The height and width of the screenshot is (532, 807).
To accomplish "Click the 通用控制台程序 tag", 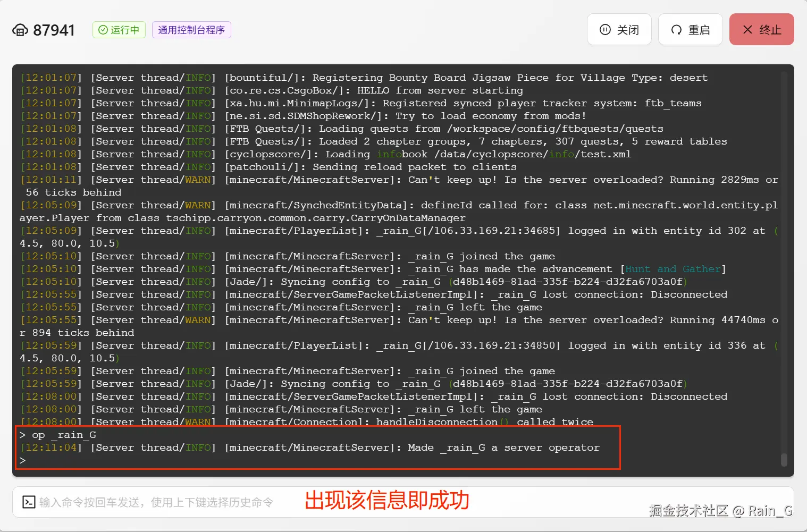I will [191, 30].
